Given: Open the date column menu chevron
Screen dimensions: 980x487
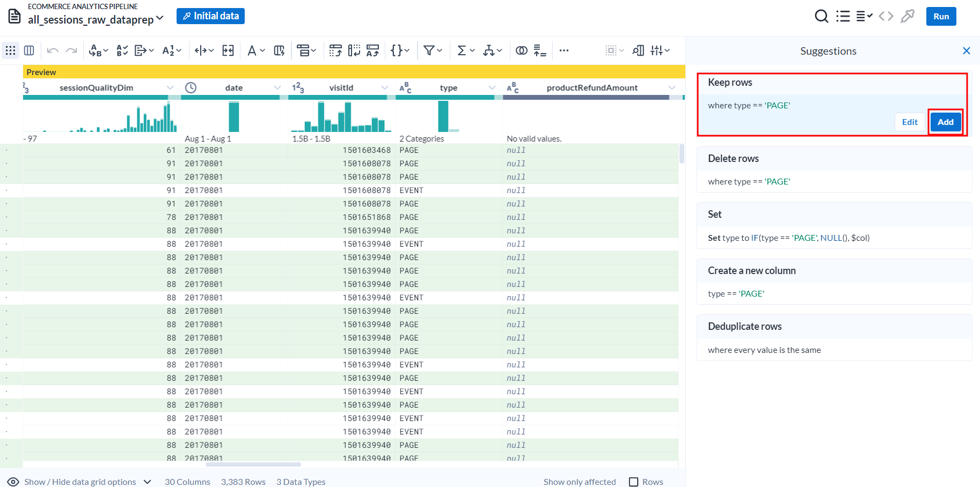Looking at the screenshot, I should (x=277, y=87).
